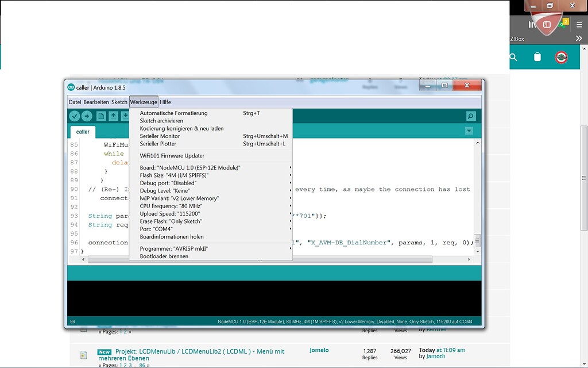Visit Jomelo's profile link
This screenshot has width=588, height=368.
(x=319, y=350)
